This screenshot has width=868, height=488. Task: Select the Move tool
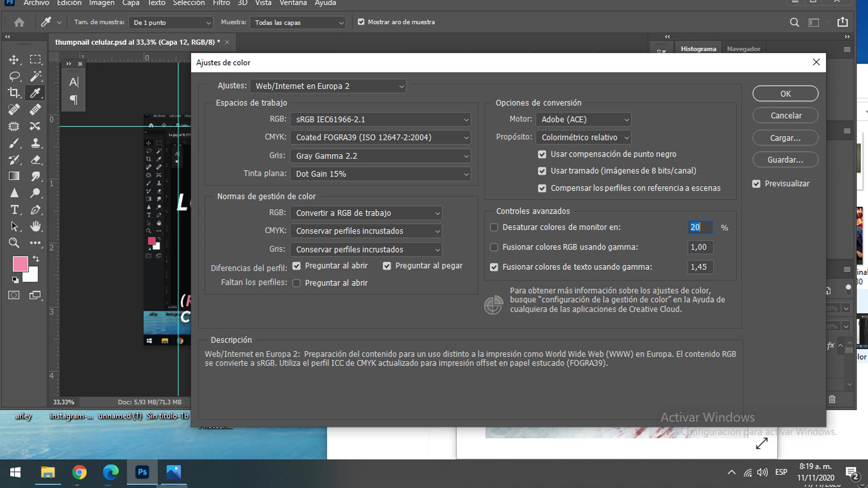pyautogui.click(x=14, y=60)
